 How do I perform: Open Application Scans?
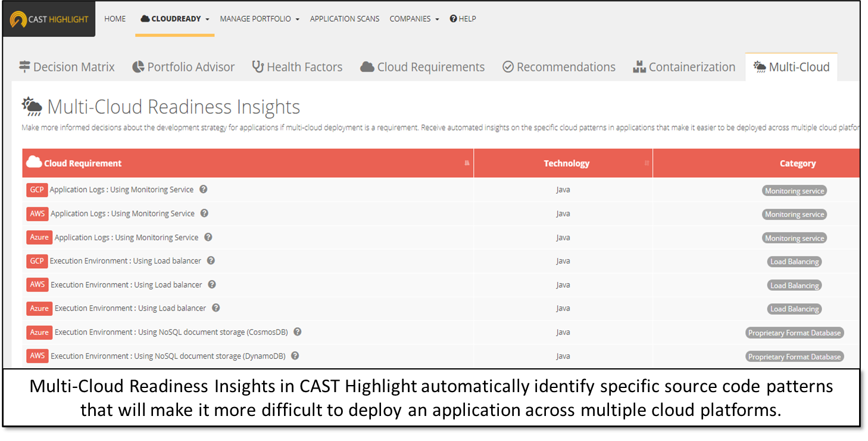pyautogui.click(x=345, y=19)
